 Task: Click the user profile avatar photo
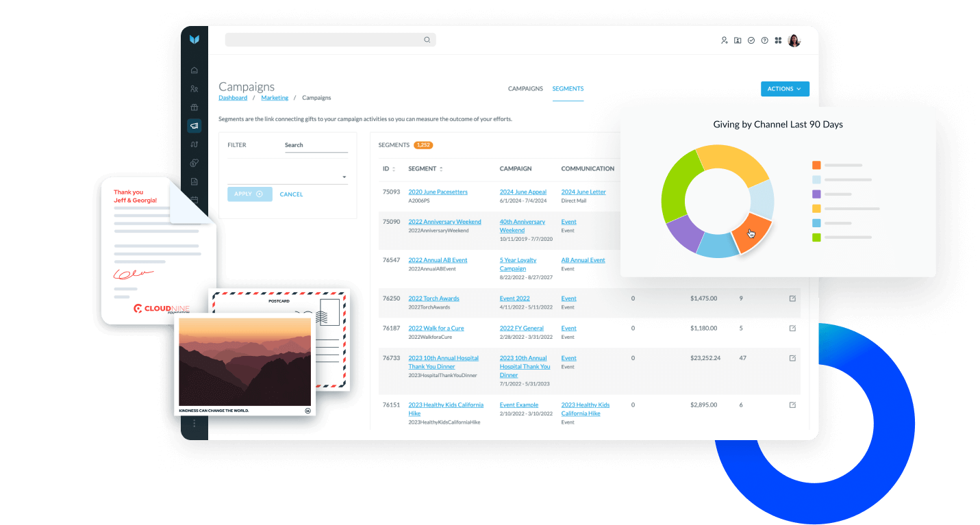coord(794,40)
